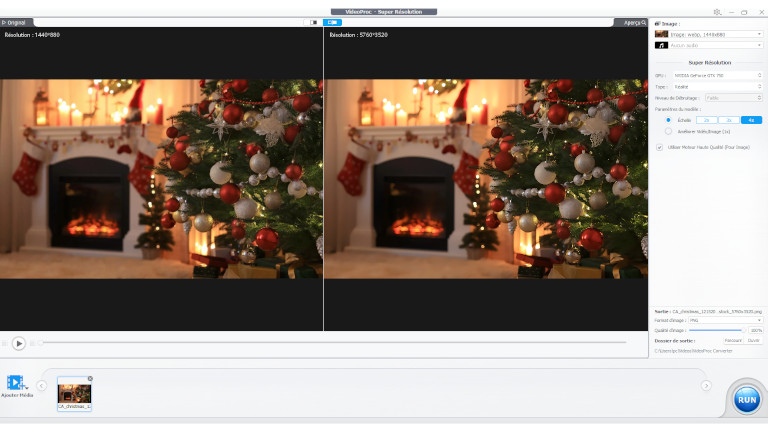Switch to side-by-side compare view icon
Image resolution: width=768 pixels, height=432 pixels.
tap(332, 21)
